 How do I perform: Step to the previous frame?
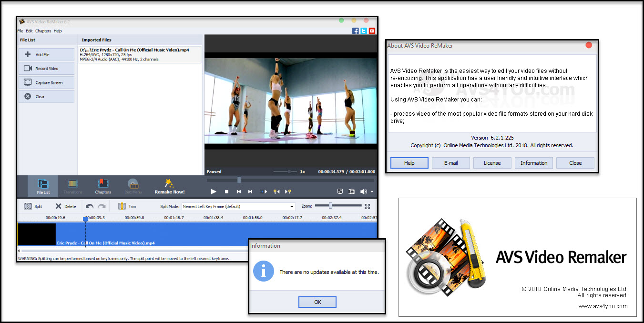239,192
